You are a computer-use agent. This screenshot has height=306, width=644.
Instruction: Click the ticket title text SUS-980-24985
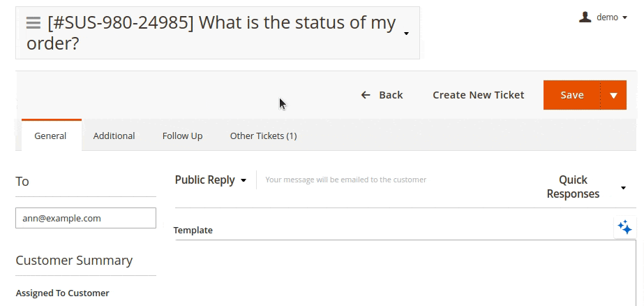pos(122,22)
